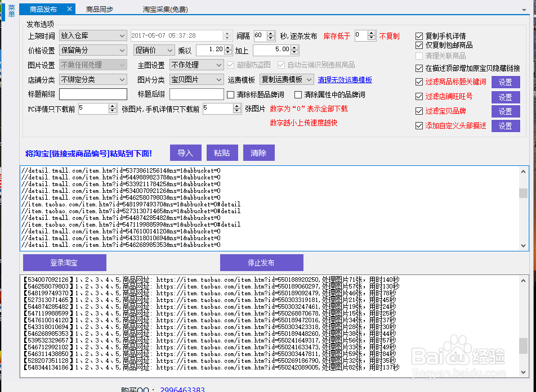Click the 登录淘宝 button

pyautogui.click(x=65, y=263)
